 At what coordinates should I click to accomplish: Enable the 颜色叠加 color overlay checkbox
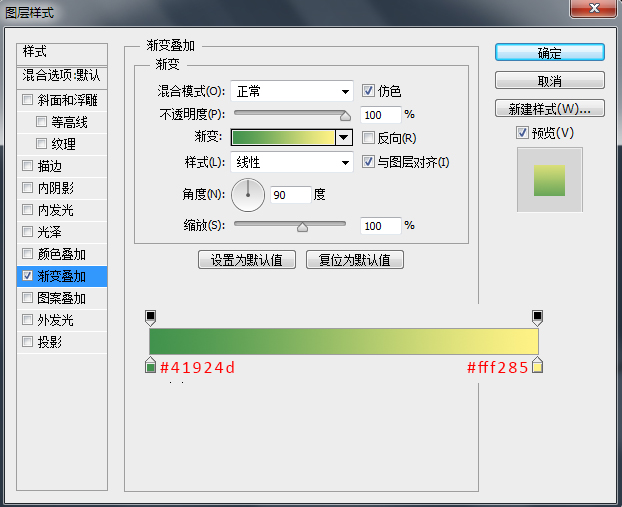(x=27, y=254)
